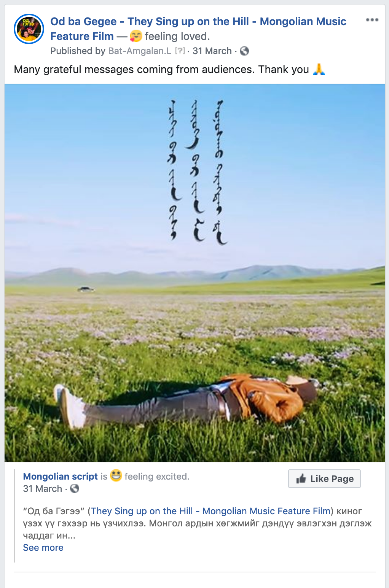Open the Mongolian script page link

click(61, 476)
